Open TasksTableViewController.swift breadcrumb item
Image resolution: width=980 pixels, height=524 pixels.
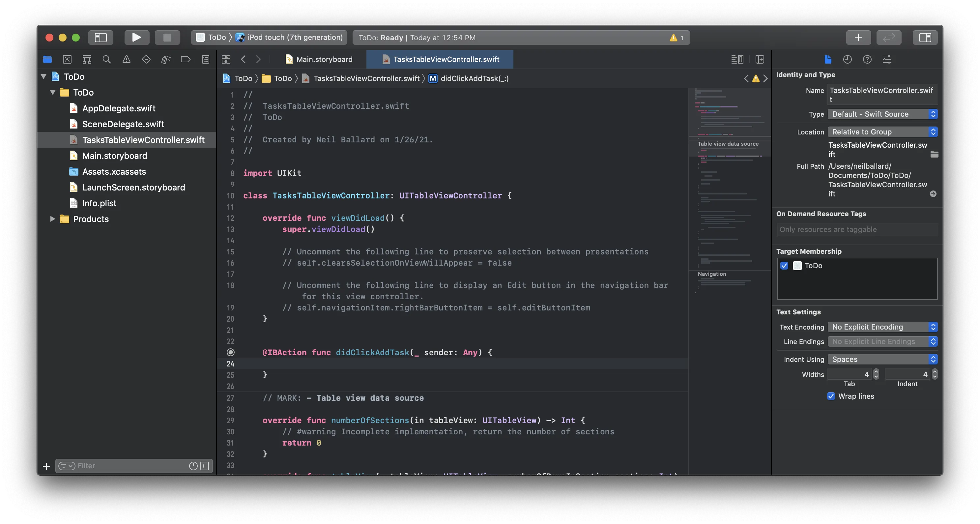click(360, 78)
